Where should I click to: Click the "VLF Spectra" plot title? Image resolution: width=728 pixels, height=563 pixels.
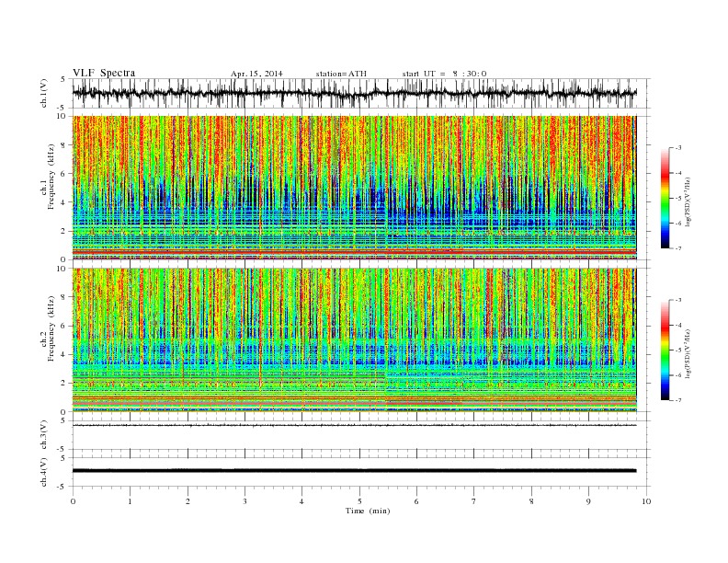point(104,73)
